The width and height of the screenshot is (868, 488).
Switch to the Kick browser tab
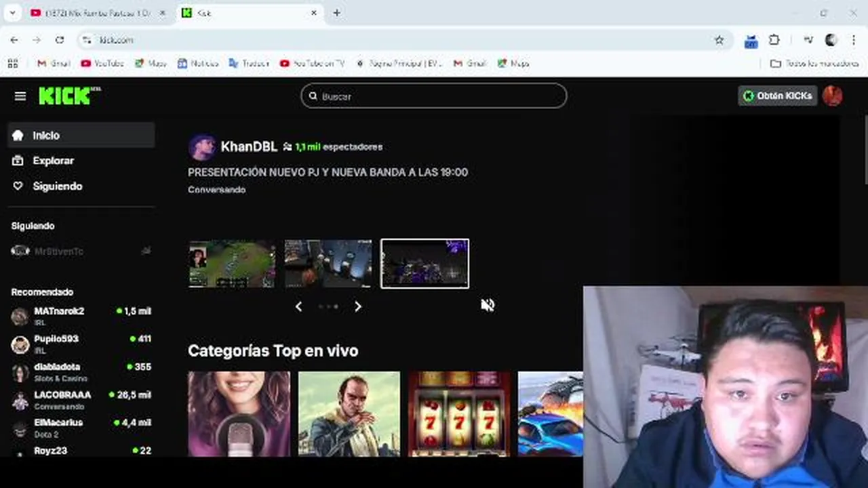click(x=250, y=13)
